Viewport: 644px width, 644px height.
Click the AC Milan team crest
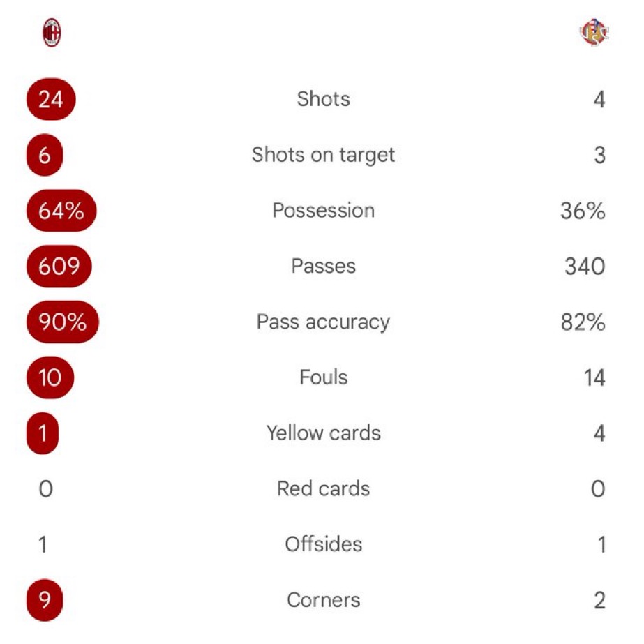[x=52, y=33]
